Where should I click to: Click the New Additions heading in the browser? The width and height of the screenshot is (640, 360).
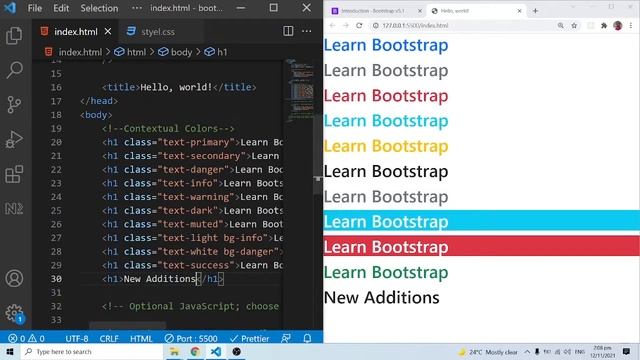tap(382, 298)
